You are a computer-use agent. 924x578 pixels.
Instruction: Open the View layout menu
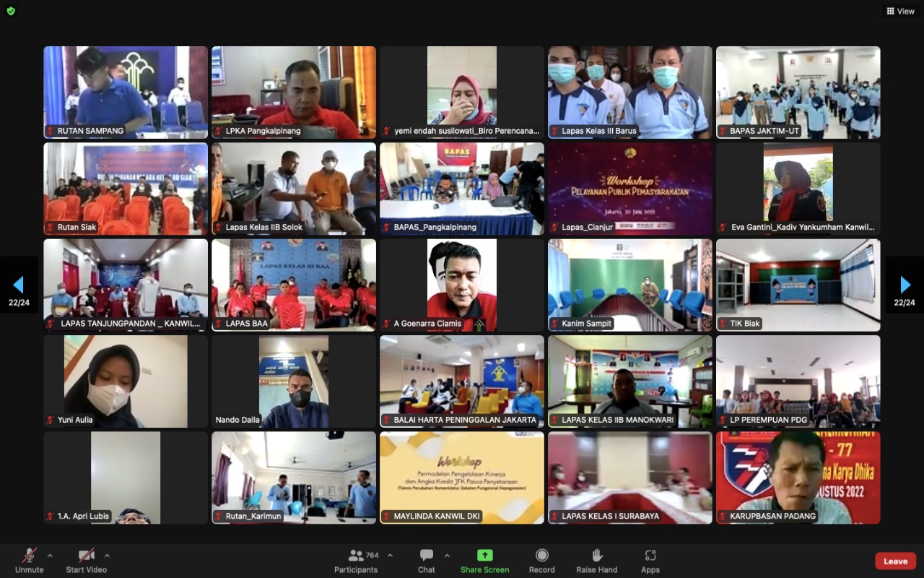tap(900, 11)
